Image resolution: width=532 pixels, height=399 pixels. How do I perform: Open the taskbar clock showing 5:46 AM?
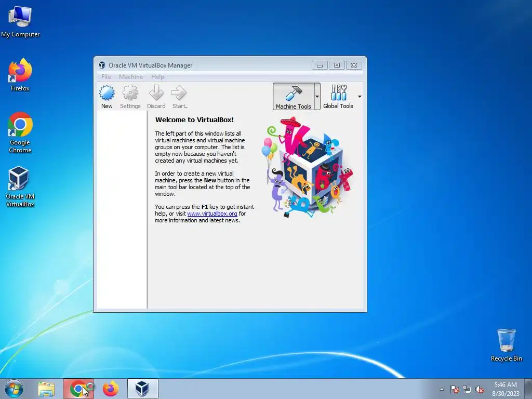(506, 389)
